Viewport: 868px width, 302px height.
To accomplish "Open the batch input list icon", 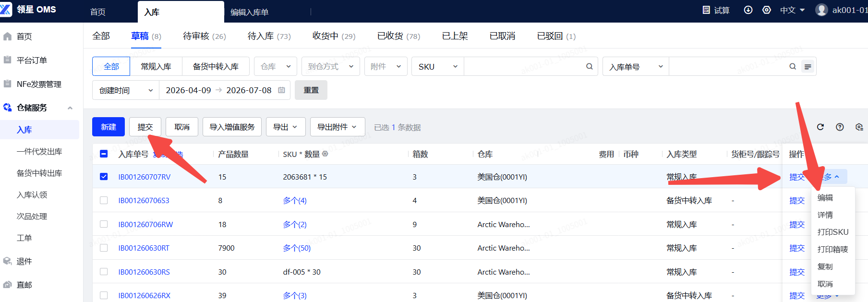I will tap(808, 67).
